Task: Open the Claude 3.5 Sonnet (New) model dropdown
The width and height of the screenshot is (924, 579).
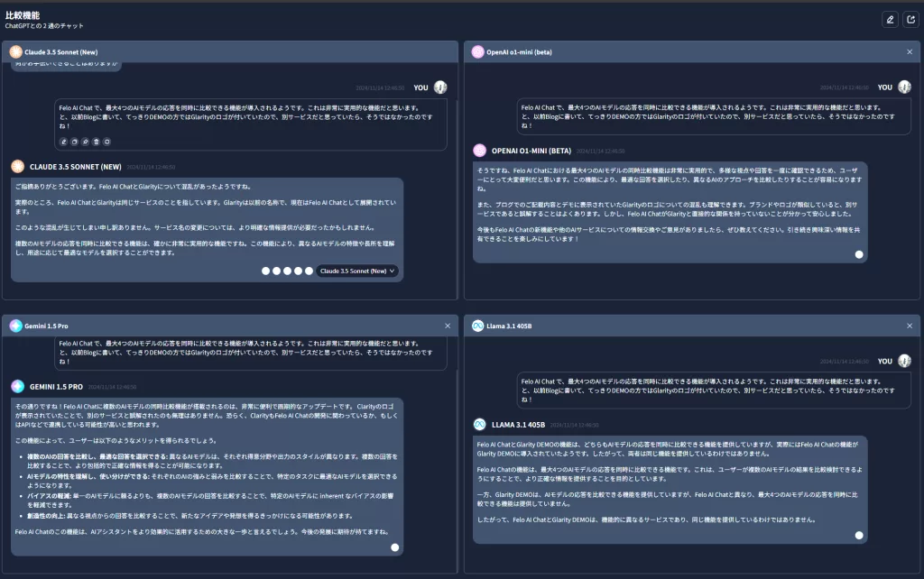Action: click(x=357, y=271)
